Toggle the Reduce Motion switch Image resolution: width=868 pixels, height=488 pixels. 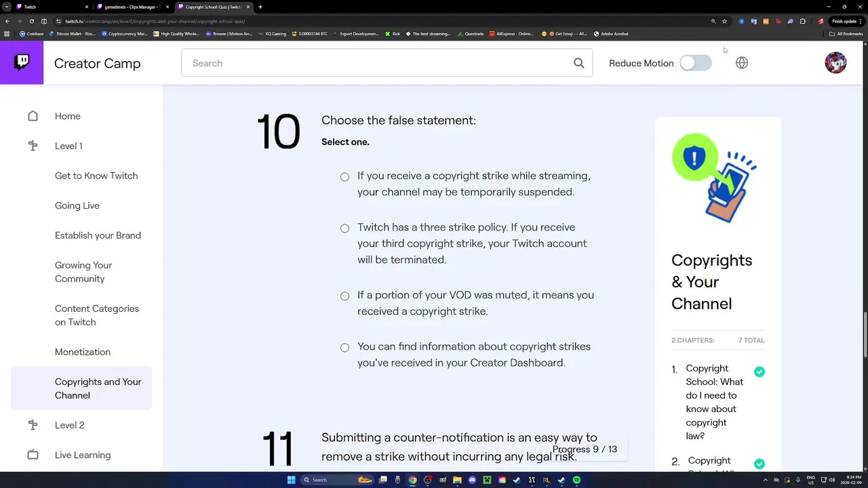(x=696, y=63)
